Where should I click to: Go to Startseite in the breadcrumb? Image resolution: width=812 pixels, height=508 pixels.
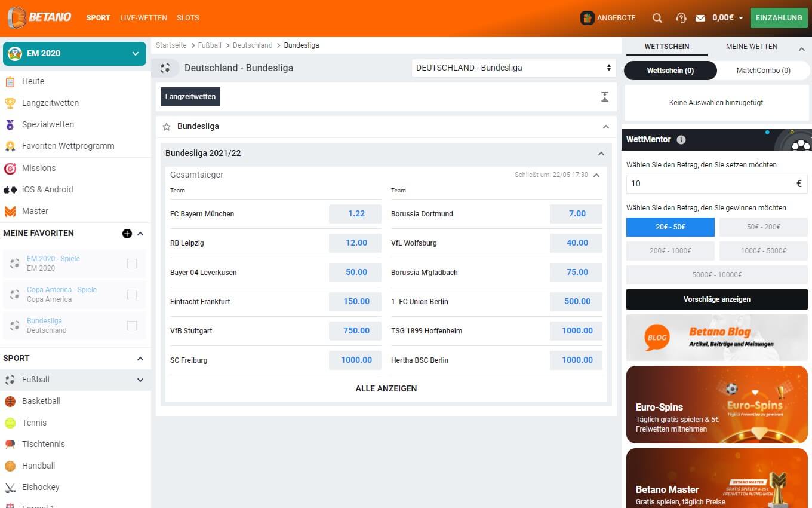[x=171, y=45]
